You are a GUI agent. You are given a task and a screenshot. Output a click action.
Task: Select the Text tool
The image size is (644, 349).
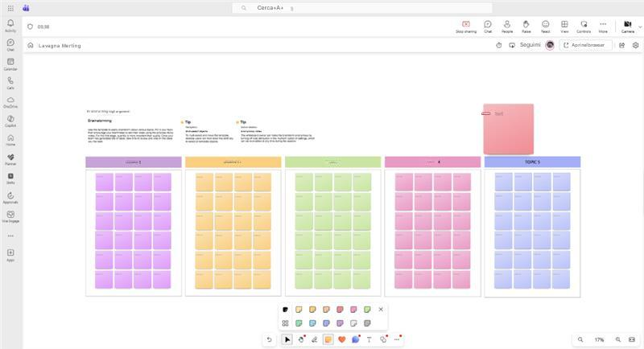click(369, 339)
